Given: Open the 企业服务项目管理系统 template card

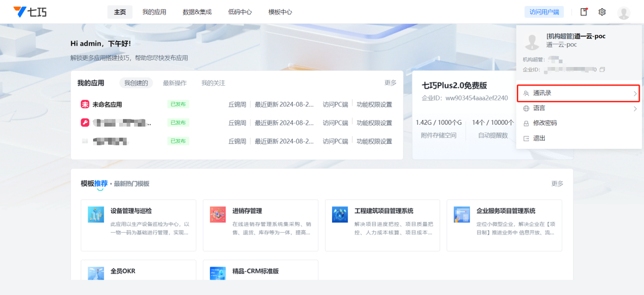Looking at the screenshot, I should (504, 225).
